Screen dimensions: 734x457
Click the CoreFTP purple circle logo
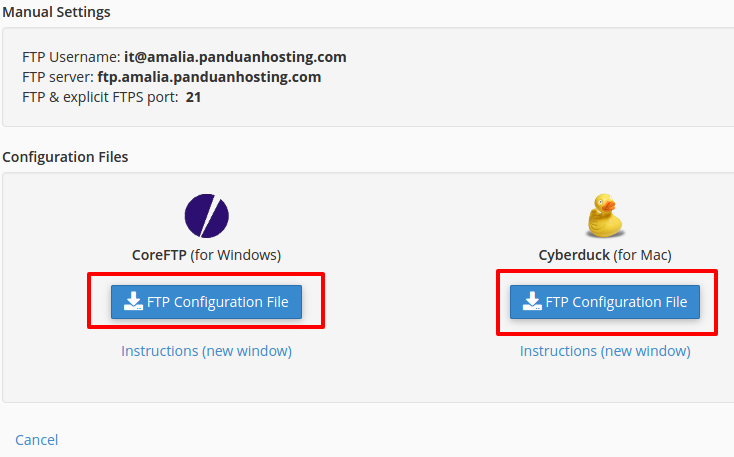[x=206, y=216]
